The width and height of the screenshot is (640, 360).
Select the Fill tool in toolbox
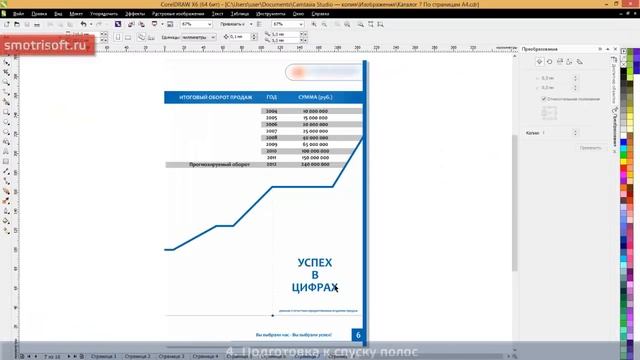[x=6, y=221]
